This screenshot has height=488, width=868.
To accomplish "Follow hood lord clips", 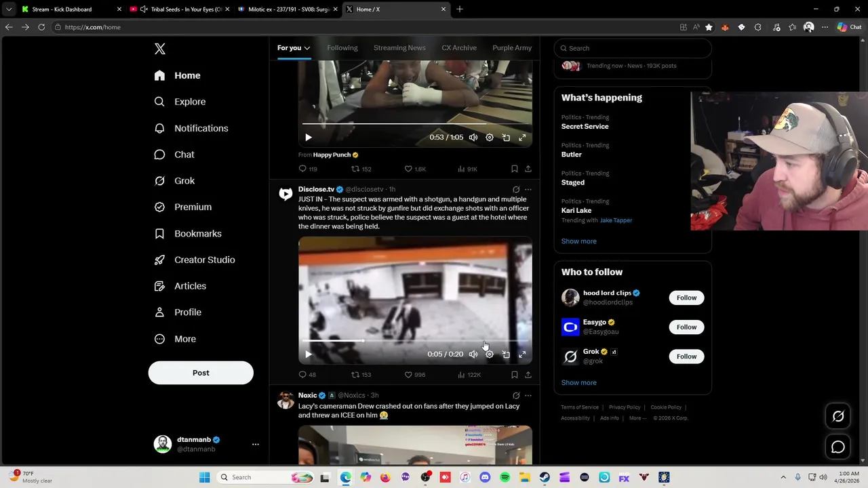I will pyautogui.click(x=686, y=298).
